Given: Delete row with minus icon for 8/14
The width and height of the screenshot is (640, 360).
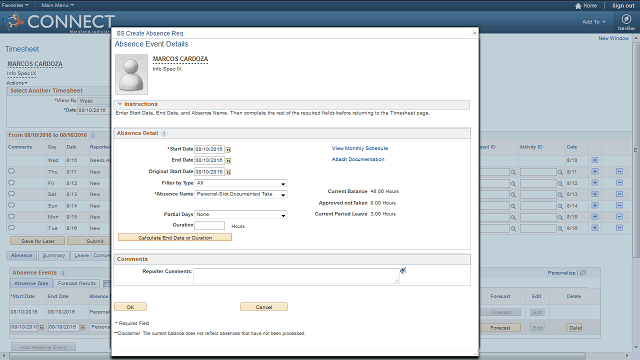Looking at the screenshot, I should click(619, 205).
